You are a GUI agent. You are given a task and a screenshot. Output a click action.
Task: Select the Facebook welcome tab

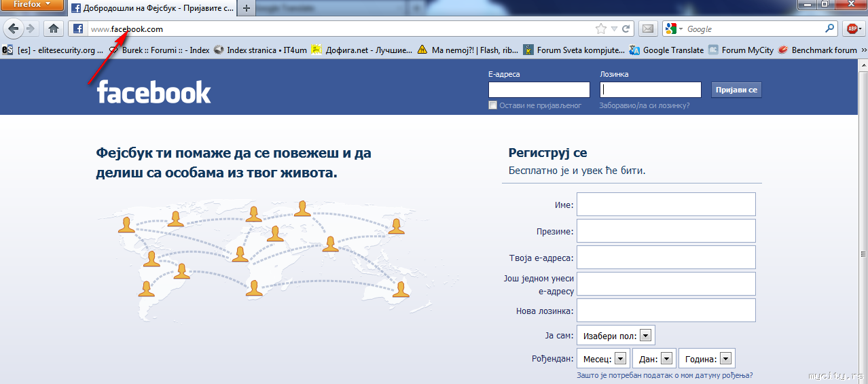coord(151,9)
